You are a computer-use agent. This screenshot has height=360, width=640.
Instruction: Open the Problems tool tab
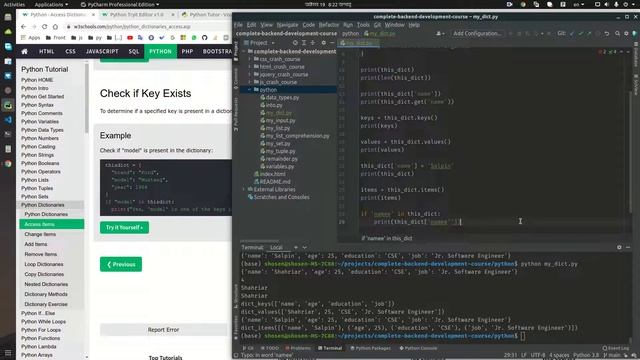[298, 348]
